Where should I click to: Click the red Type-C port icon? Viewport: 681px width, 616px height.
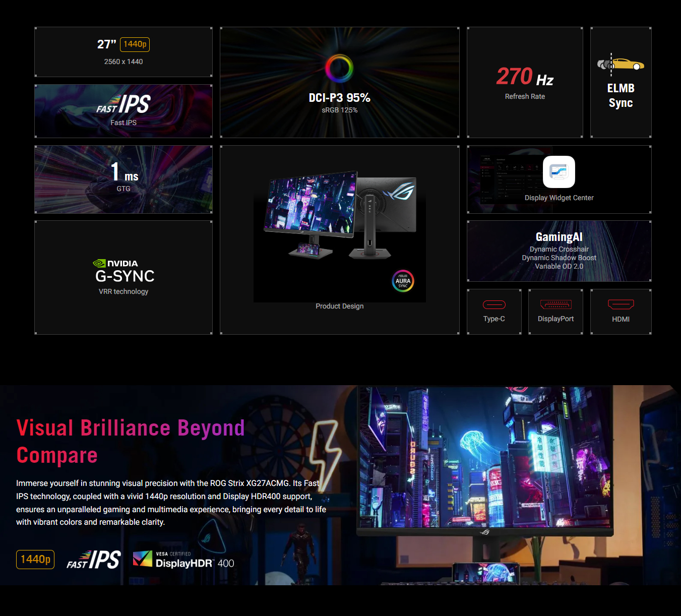pyautogui.click(x=494, y=304)
